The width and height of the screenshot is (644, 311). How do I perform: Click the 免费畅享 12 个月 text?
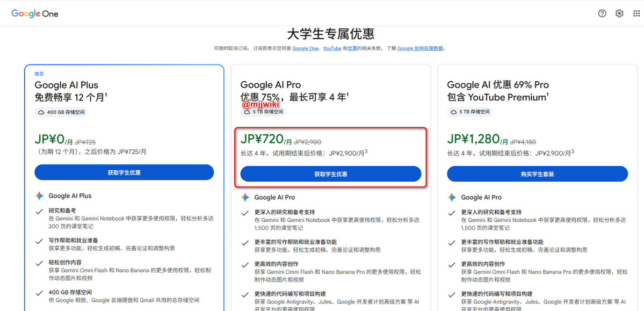tap(71, 98)
